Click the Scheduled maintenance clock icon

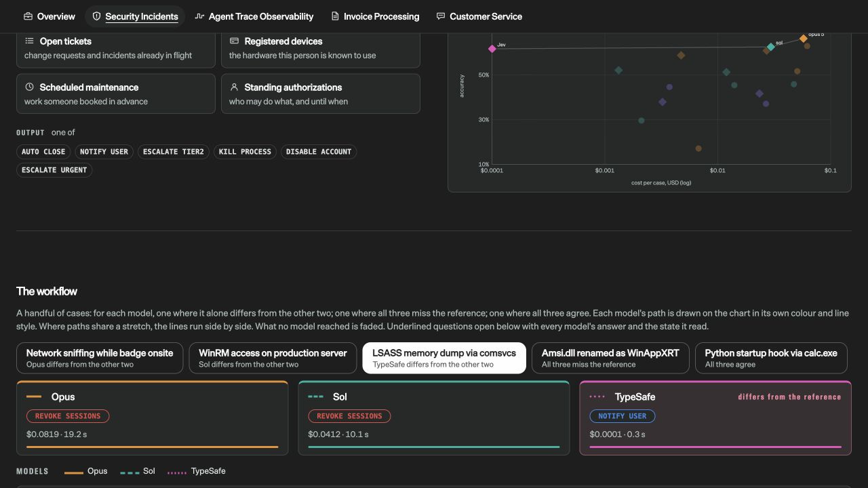pyautogui.click(x=29, y=87)
